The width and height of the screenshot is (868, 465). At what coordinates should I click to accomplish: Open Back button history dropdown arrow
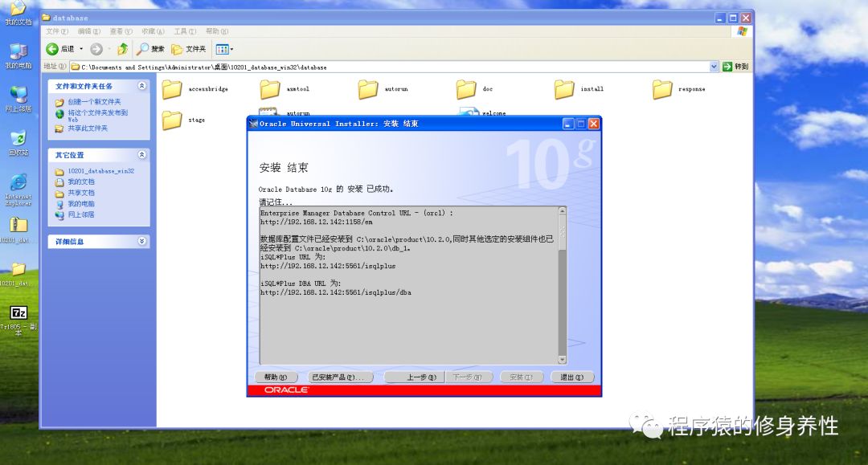81,49
